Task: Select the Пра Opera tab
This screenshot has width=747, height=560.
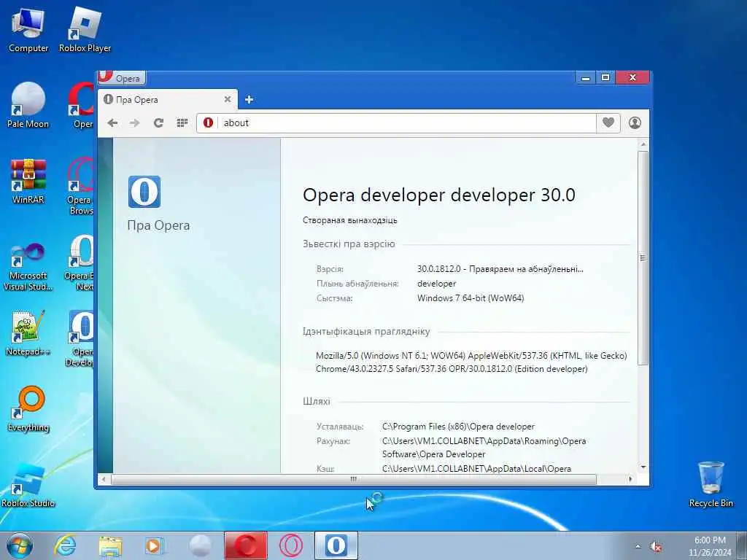Action: pyautogui.click(x=168, y=99)
